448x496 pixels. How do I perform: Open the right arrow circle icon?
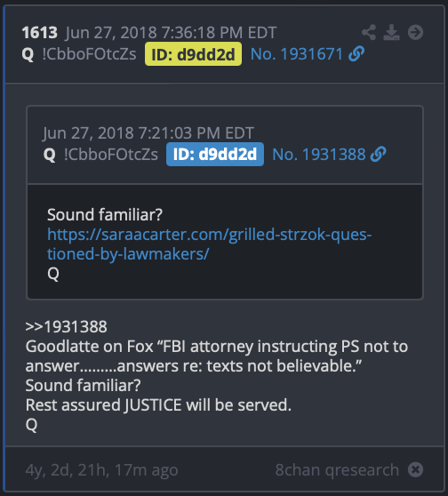[x=415, y=32]
